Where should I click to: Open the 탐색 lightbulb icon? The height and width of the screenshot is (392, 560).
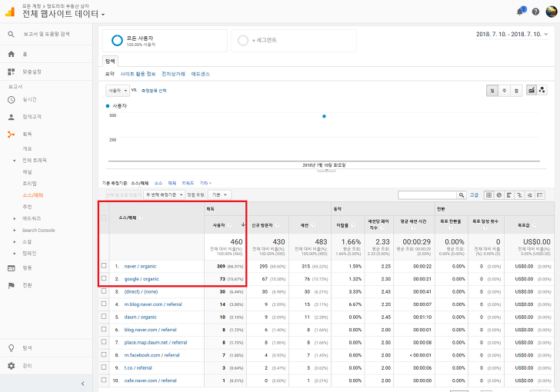(11, 347)
